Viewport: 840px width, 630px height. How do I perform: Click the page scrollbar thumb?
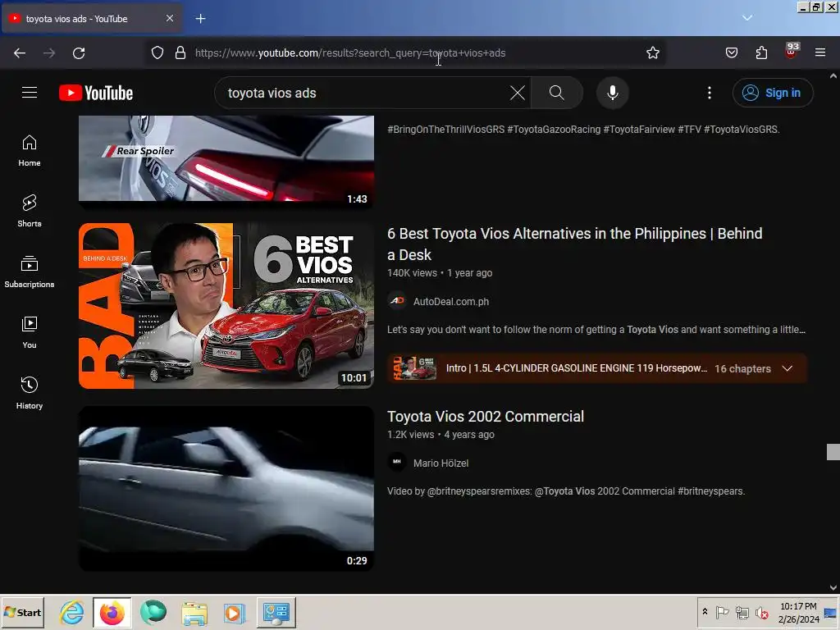click(x=833, y=452)
